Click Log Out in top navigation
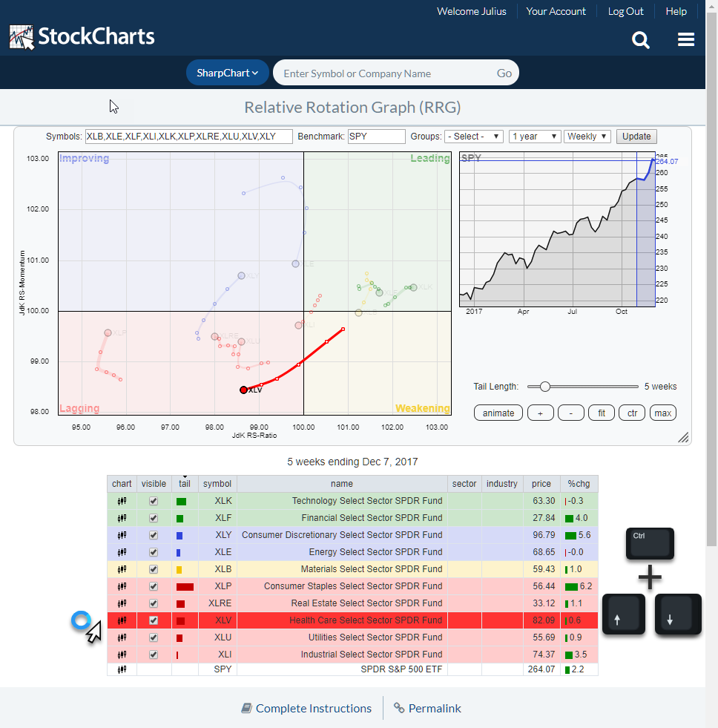 (x=625, y=11)
